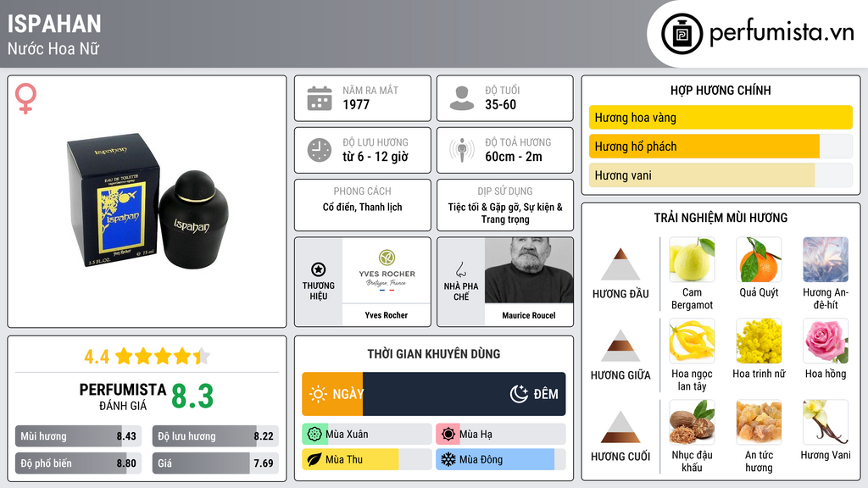Click the Mùa Hạ season bar
The width and height of the screenshot is (868, 488).
click(501, 435)
